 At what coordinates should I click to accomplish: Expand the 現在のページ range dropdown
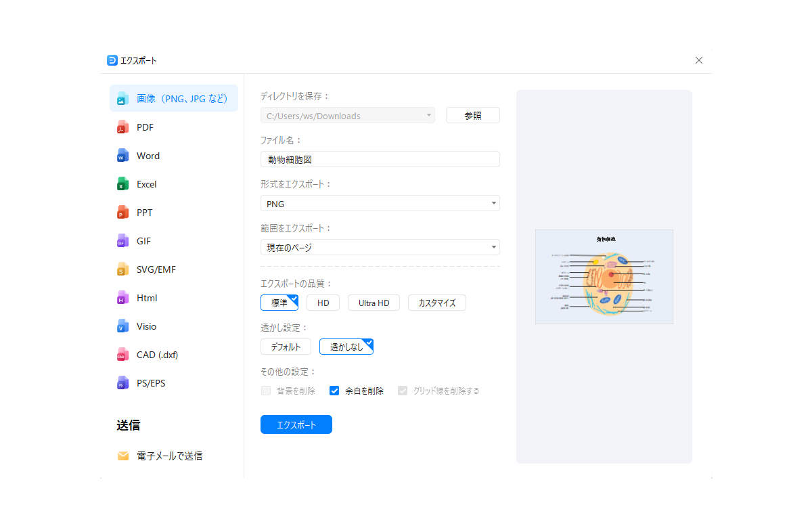tap(380, 247)
